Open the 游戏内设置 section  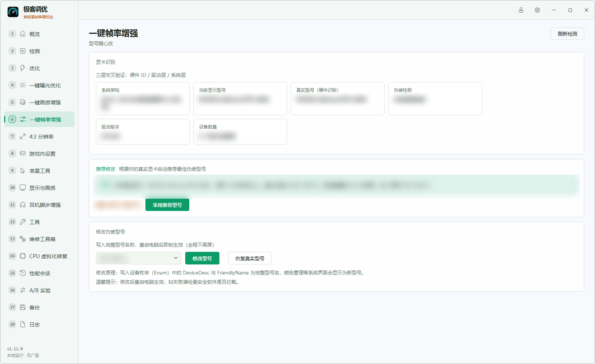(39, 153)
